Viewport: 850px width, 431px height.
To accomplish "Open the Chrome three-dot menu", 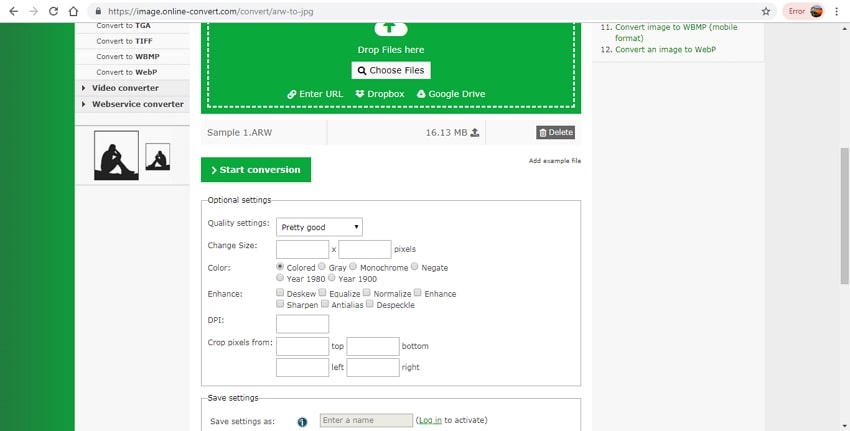I will (836, 11).
